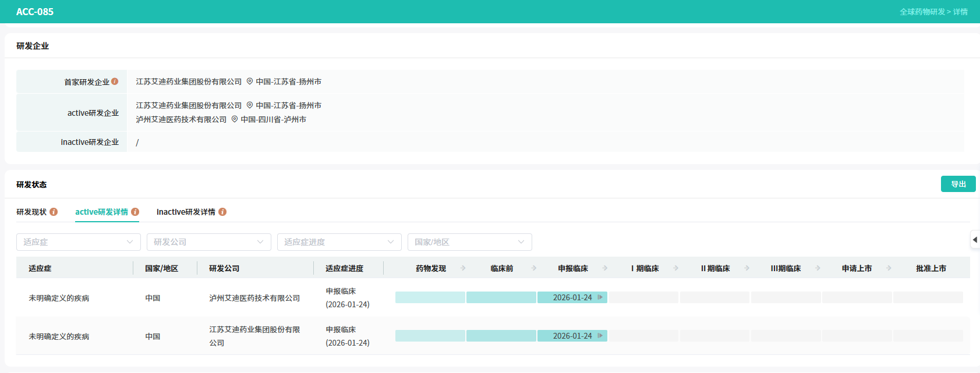The width and height of the screenshot is (980, 373).
Task: Click play arrow icon in second row's 2026-01-24 bar
Action: tap(600, 336)
